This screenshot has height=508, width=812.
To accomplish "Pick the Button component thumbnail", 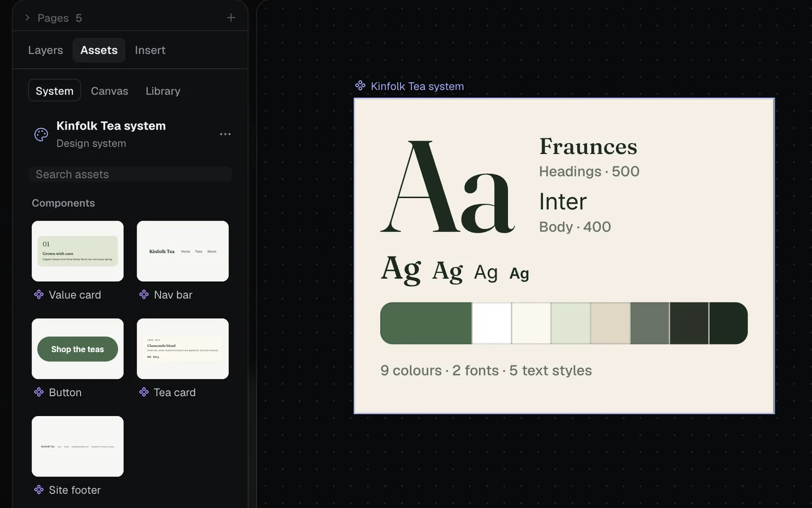I will 78,348.
